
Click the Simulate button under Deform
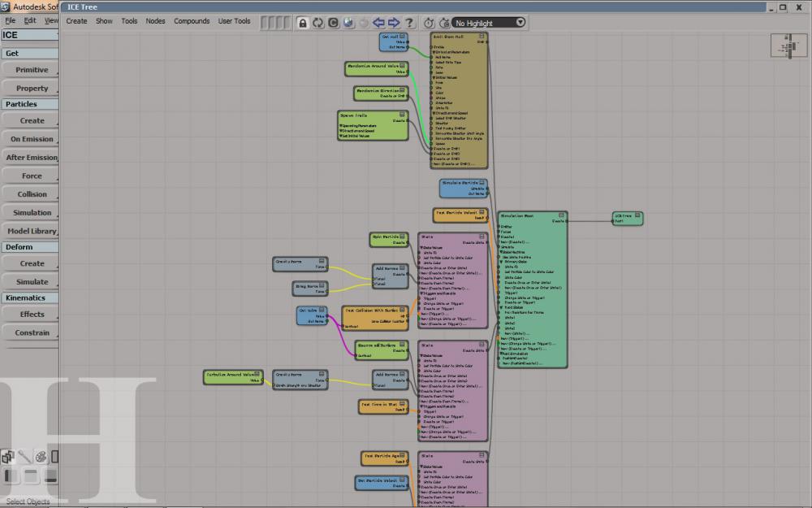pos(31,282)
